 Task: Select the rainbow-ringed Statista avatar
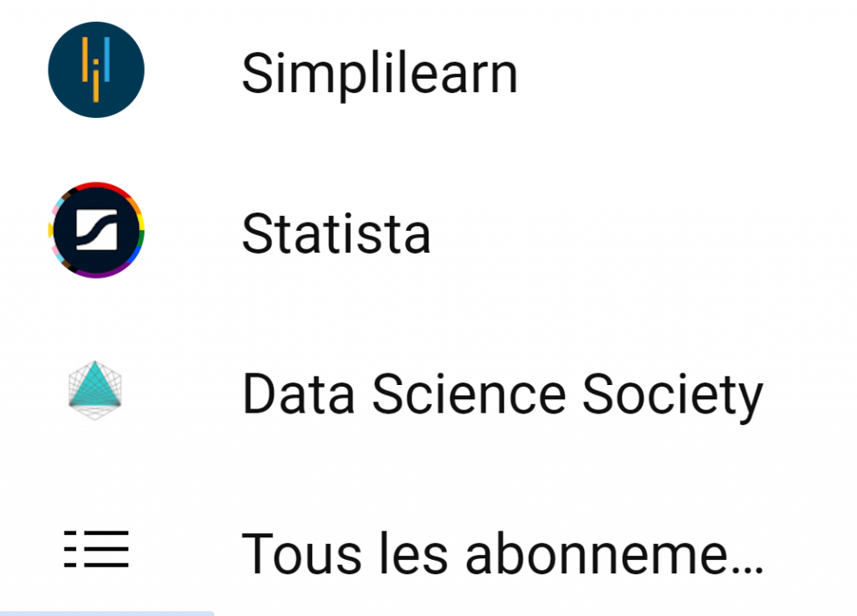96,230
